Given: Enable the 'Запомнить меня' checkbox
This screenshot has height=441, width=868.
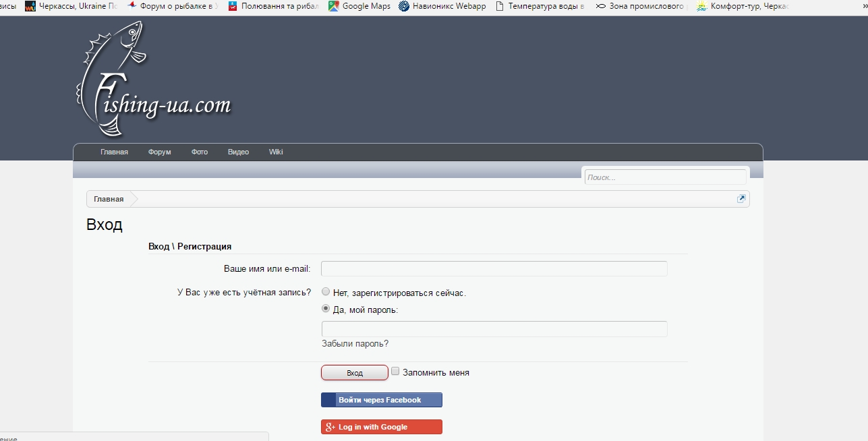Looking at the screenshot, I should click(396, 371).
